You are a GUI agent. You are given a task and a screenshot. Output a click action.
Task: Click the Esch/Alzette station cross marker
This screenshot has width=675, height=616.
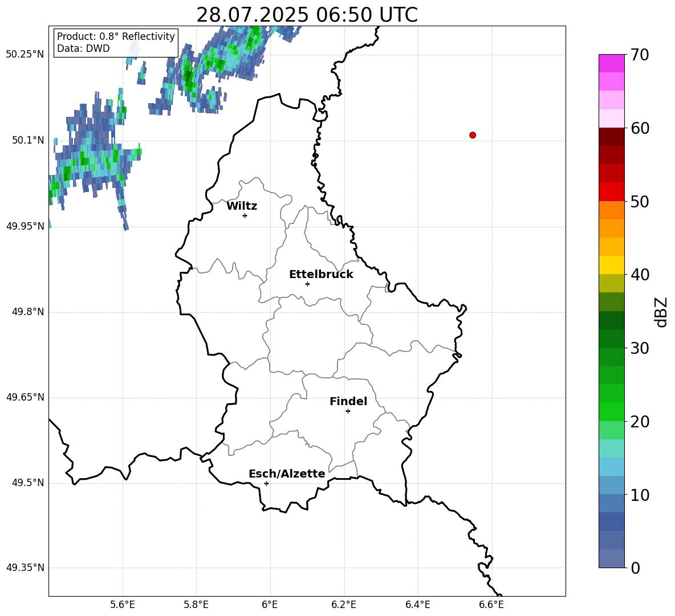(266, 483)
